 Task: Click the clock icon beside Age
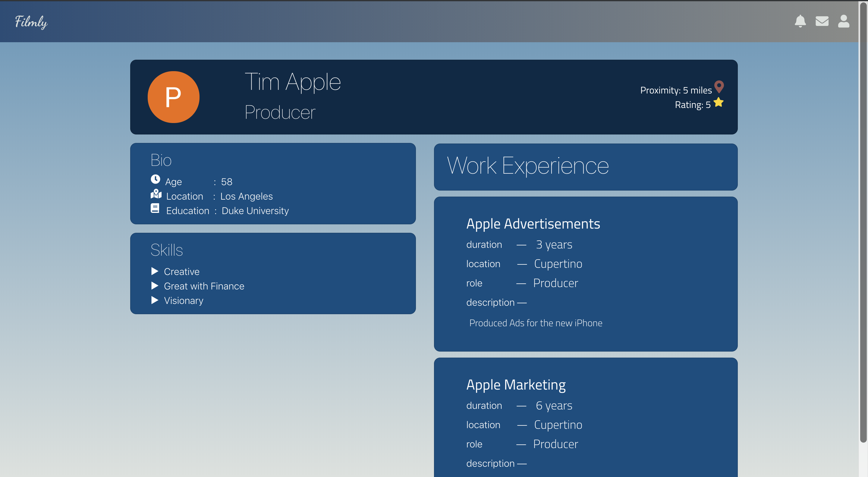click(x=155, y=179)
